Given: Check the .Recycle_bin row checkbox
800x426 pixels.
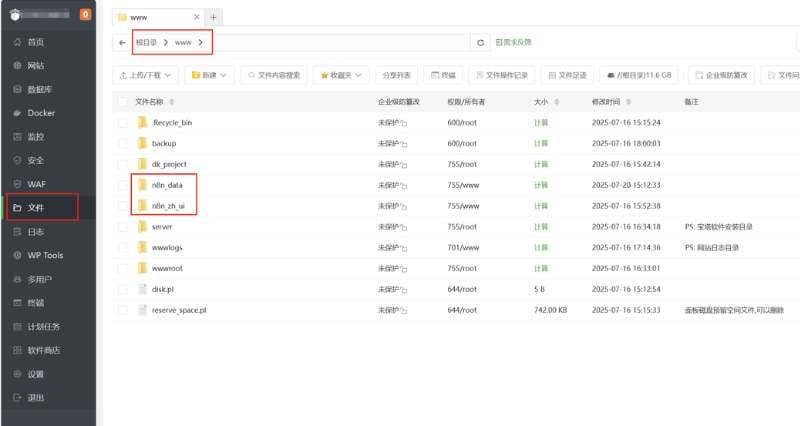Looking at the screenshot, I should [122, 122].
